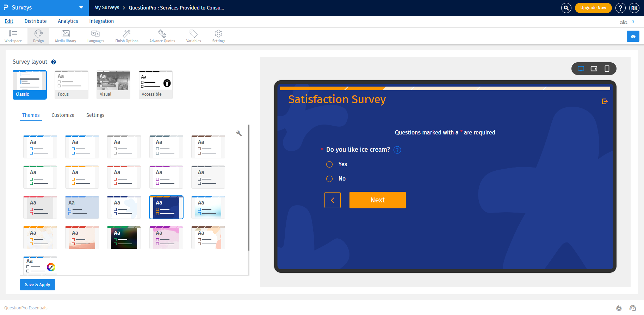Viewport: 644px width, 315px height.
Task: Switch to the Themes tab
Action: coord(31,115)
